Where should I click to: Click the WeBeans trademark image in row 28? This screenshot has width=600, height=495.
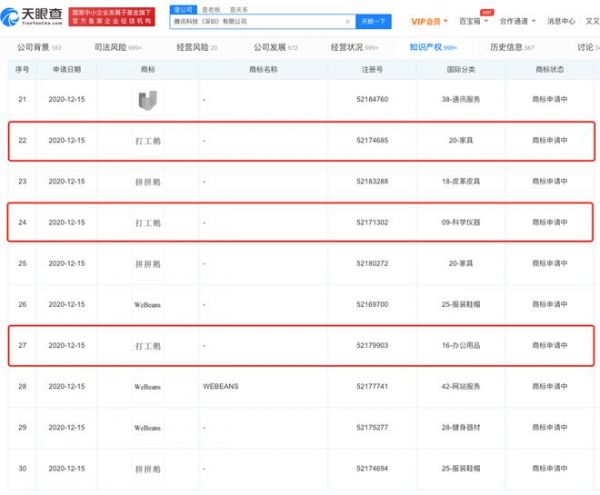[x=147, y=385]
